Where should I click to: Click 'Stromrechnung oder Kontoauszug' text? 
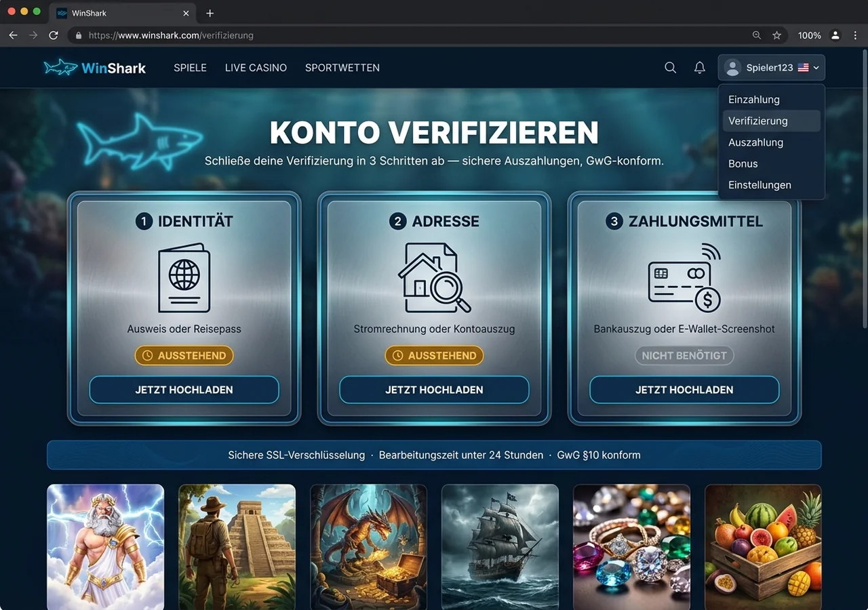click(x=434, y=329)
